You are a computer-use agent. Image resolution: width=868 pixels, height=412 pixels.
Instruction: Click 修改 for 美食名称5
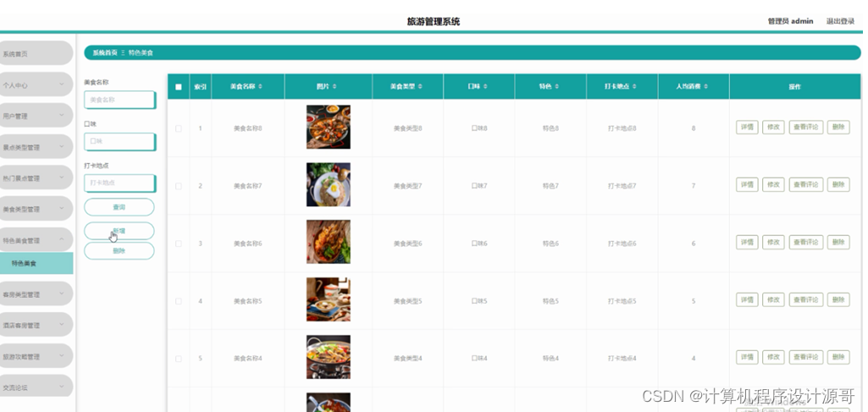click(773, 299)
